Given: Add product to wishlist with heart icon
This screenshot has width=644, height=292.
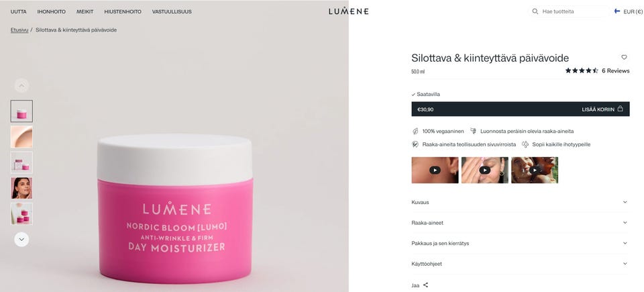Looking at the screenshot, I should click(624, 57).
